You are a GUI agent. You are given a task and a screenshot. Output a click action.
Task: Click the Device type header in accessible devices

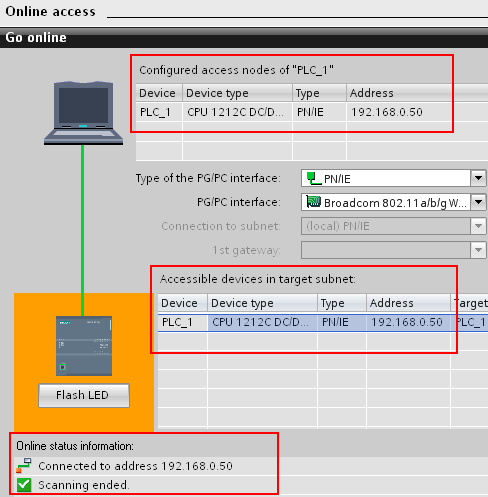(x=242, y=303)
